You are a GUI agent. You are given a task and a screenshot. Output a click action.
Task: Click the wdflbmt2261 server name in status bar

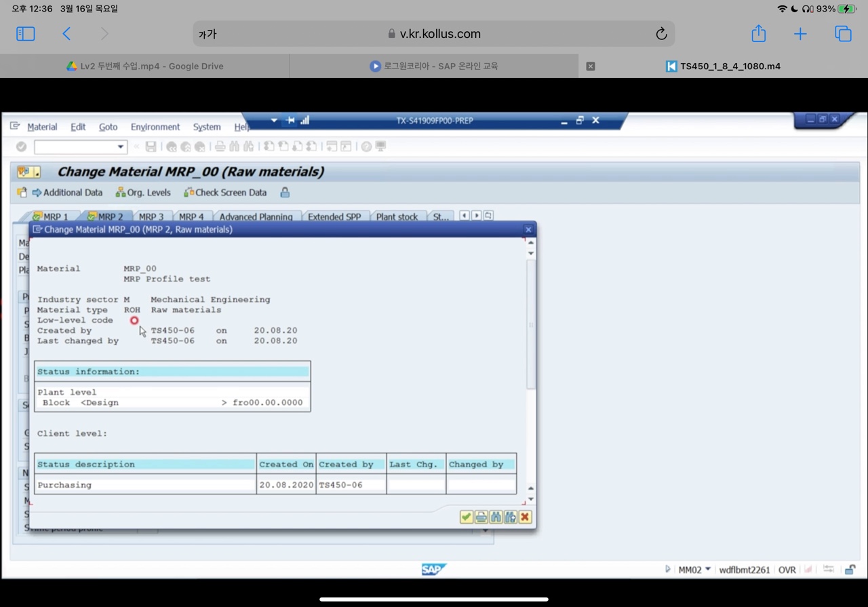[x=745, y=570]
